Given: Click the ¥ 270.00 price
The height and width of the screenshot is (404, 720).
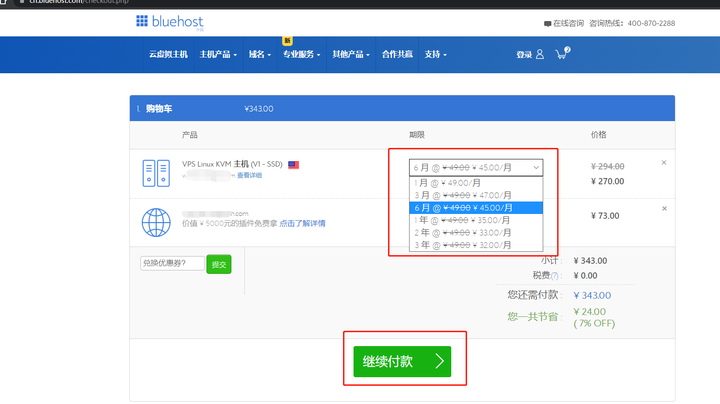Looking at the screenshot, I should pos(607,181).
